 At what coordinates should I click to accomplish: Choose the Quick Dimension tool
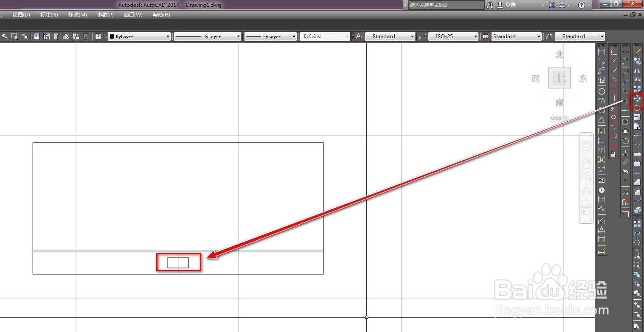[x=602, y=131]
